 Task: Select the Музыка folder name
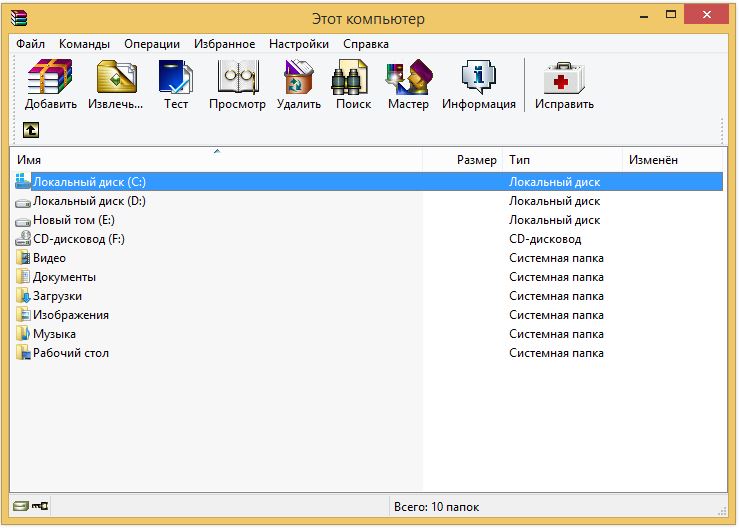coord(54,334)
